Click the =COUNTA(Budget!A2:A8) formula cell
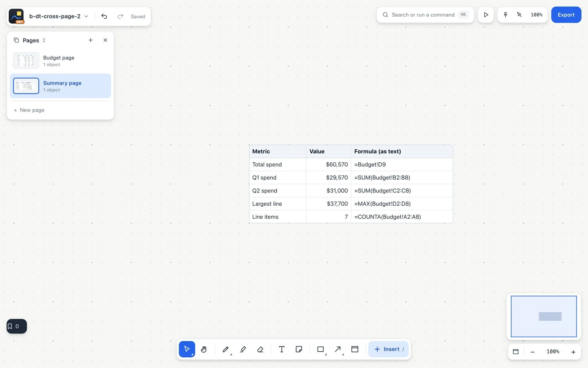588x368 pixels. point(402,217)
